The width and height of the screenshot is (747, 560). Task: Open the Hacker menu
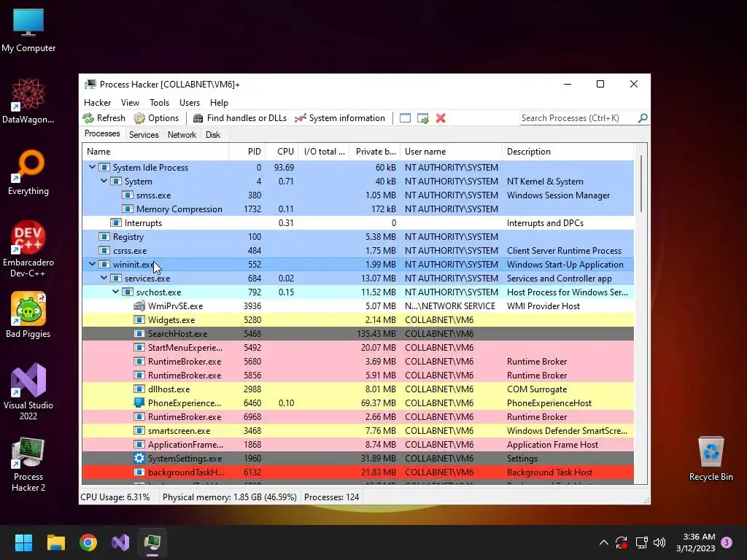click(x=97, y=102)
